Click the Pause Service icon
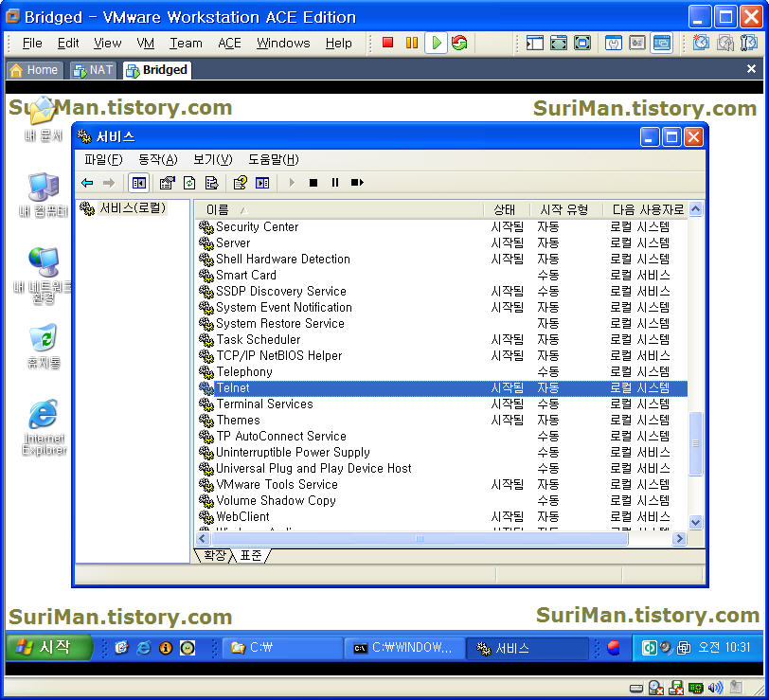The width and height of the screenshot is (769, 700). coord(335,183)
